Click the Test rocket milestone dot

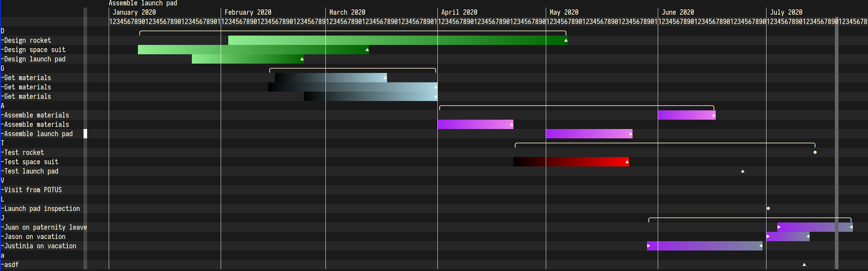pos(815,152)
